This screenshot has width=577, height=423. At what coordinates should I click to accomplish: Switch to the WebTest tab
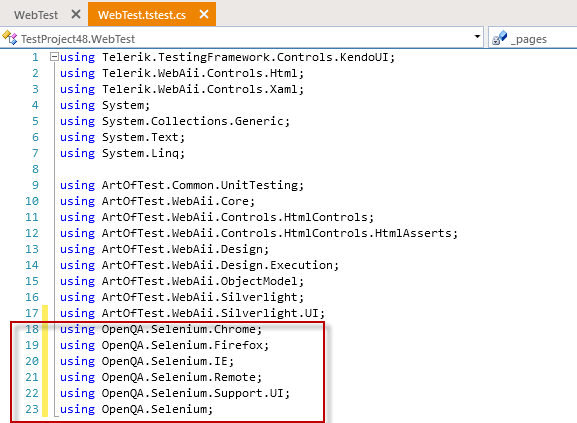[36, 15]
